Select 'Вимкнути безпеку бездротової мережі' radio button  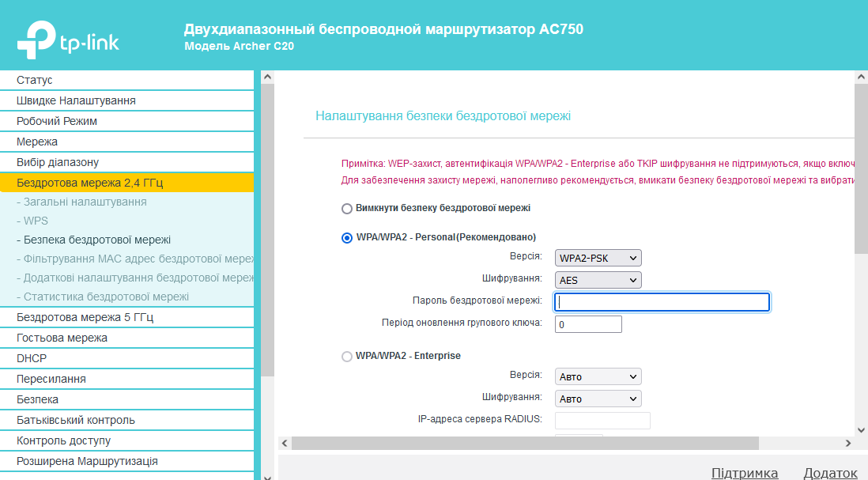tap(346, 209)
